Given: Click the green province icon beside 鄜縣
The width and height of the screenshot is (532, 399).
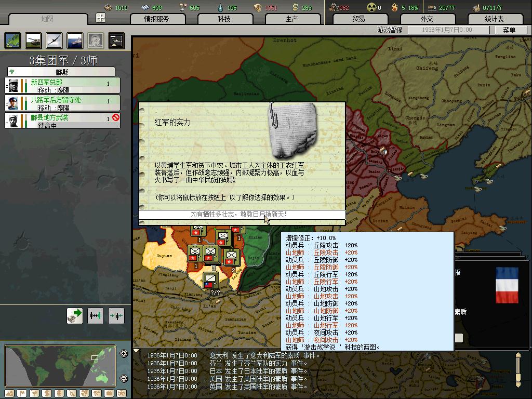Looking at the screenshot, I should [12, 72].
